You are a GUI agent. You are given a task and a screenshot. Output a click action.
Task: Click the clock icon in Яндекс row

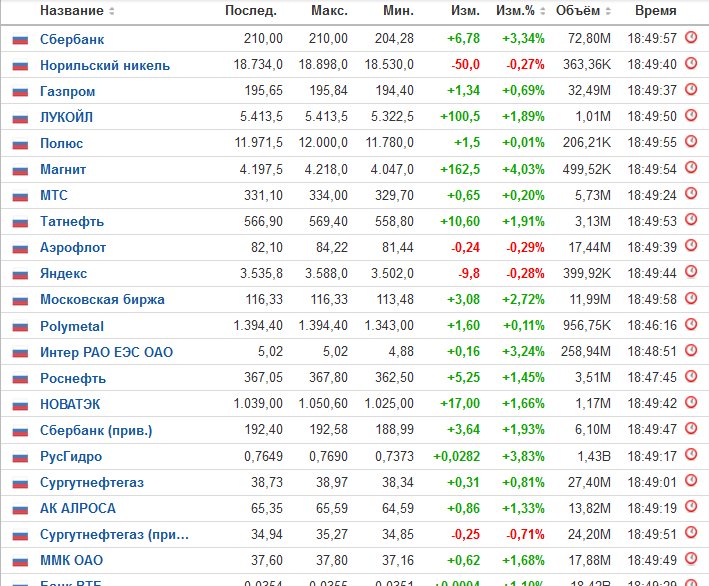691,272
